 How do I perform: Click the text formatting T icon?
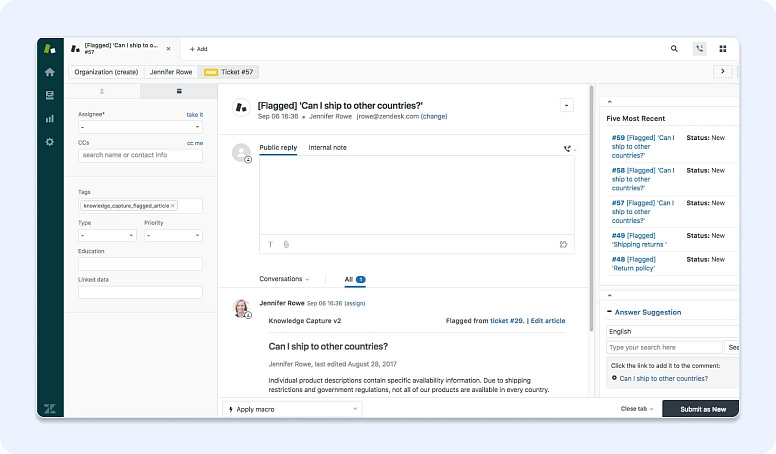point(270,244)
